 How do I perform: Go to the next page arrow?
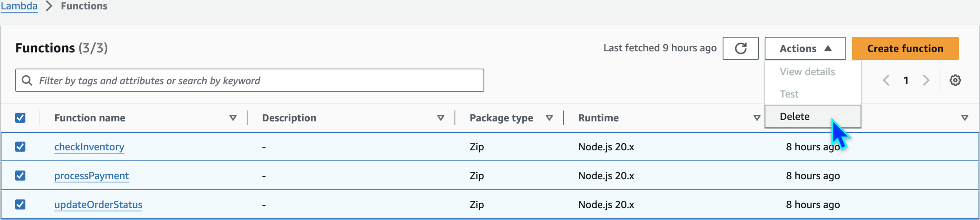pos(926,80)
